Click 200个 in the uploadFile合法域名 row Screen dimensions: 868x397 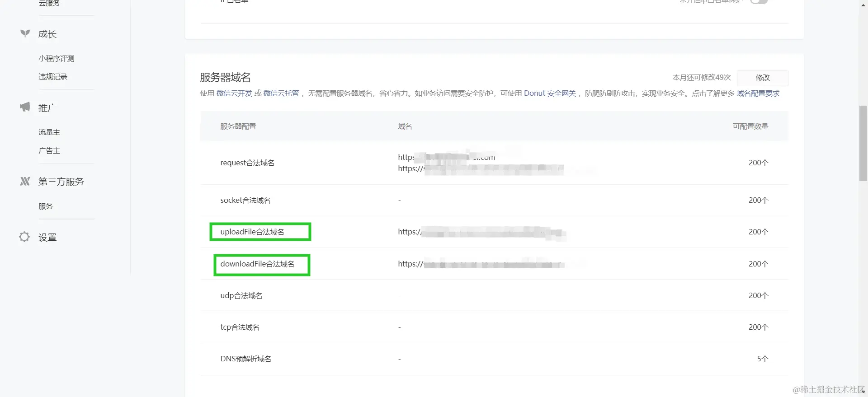pos(759,232)
